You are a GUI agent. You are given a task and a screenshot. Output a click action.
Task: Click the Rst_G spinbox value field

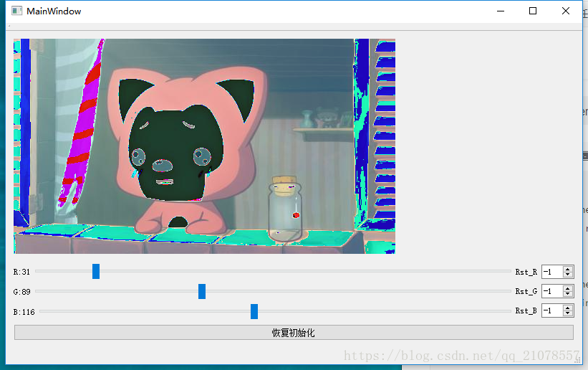pyautogui.click(x=552, y=291)
